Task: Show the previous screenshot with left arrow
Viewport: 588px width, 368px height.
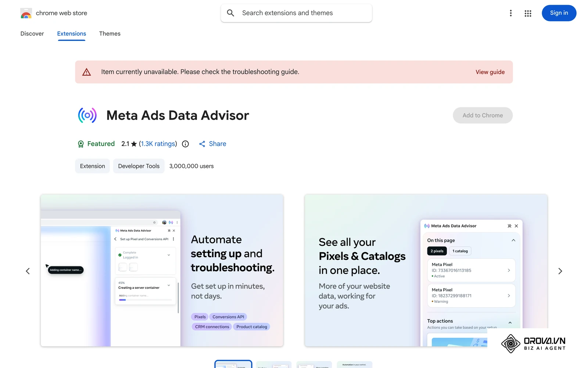Action: click(x=28, y=271)
